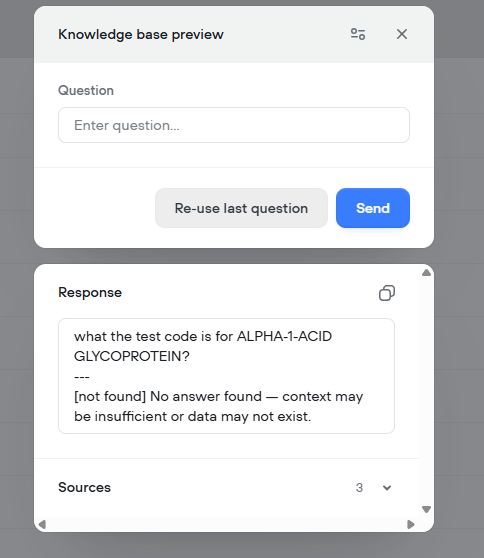The height and width of the screenshot is (558, 484).
Task: Copy the response using the copy icon
Action: 387,293
